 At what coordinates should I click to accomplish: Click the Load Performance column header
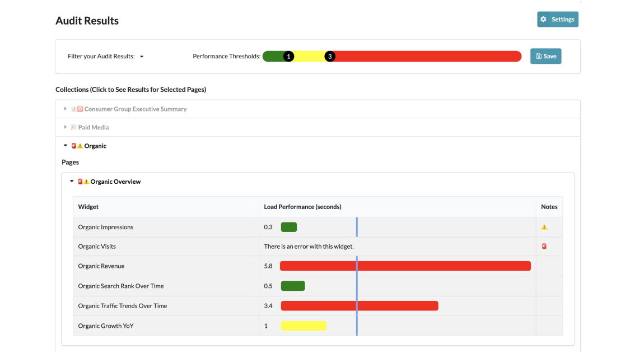[302, 207]
